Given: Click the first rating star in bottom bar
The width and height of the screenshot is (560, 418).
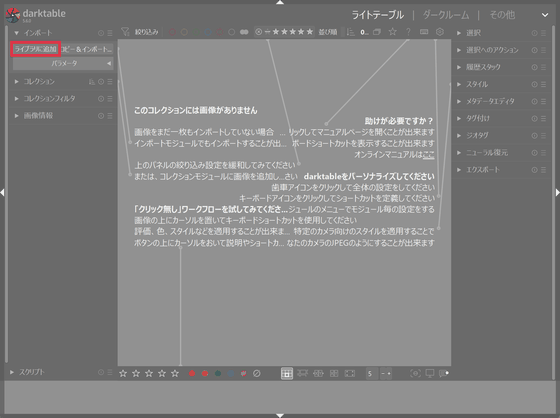Looking at the screenshot, I should [123, 374].
